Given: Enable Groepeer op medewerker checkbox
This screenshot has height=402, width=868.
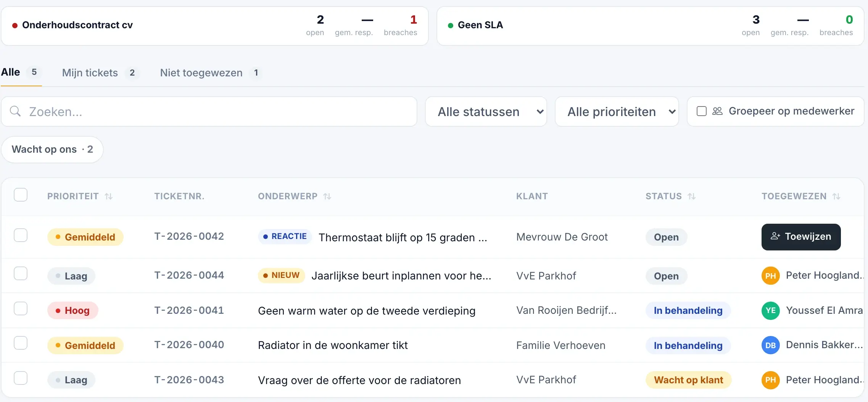Looking at the screenshot, I should [702, 111].
